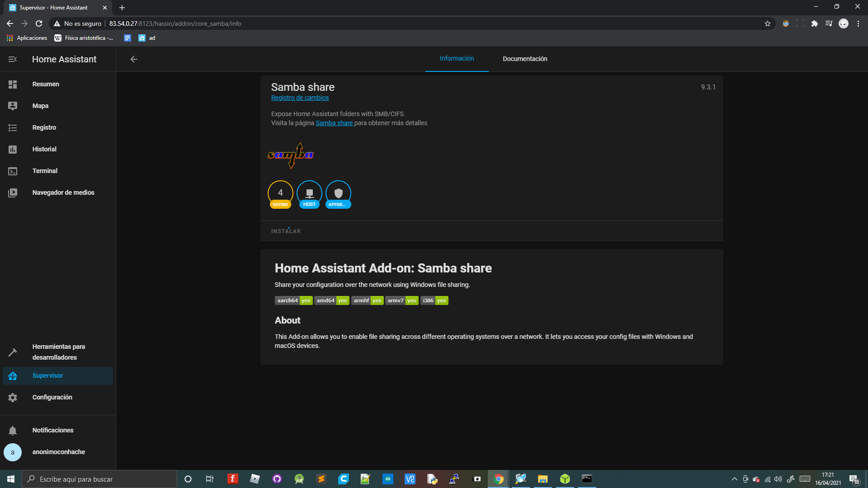Screen dimensions: 868x488
Task: Click the AppArmor shield badge
Action: [338, 194]
